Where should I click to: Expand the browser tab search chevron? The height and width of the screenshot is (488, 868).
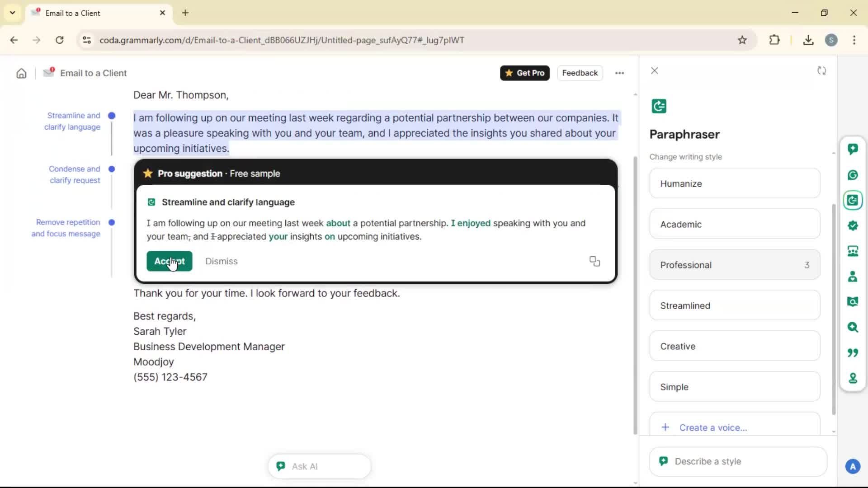pyautogui.click(x=12, y=13)
